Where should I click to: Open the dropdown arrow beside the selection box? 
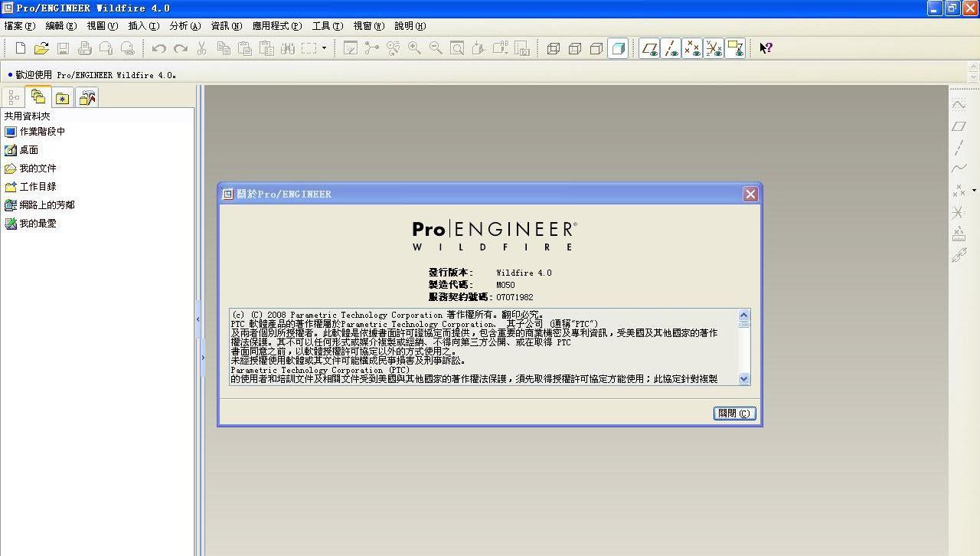click(x=324, y=48)
